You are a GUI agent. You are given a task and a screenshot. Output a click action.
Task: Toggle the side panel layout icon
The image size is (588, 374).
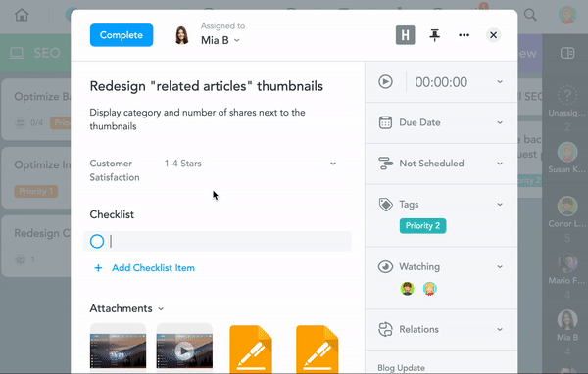(567, 53)
